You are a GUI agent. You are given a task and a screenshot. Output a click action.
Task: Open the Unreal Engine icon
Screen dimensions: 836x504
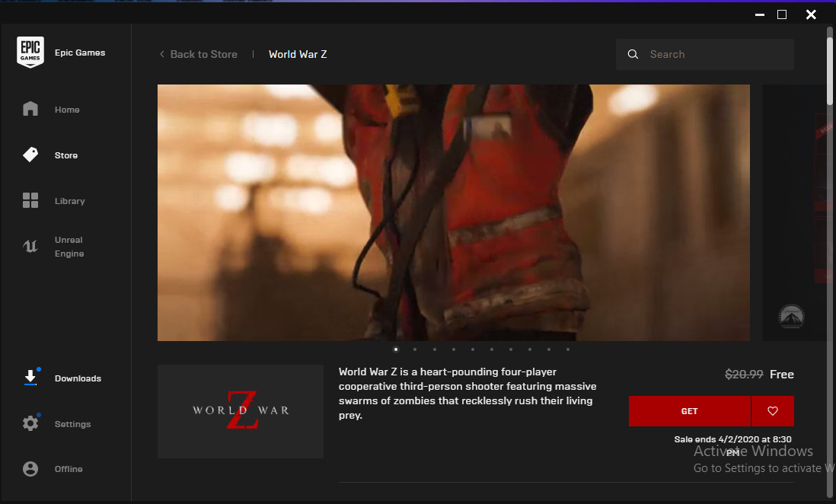(x=30, y=246)
